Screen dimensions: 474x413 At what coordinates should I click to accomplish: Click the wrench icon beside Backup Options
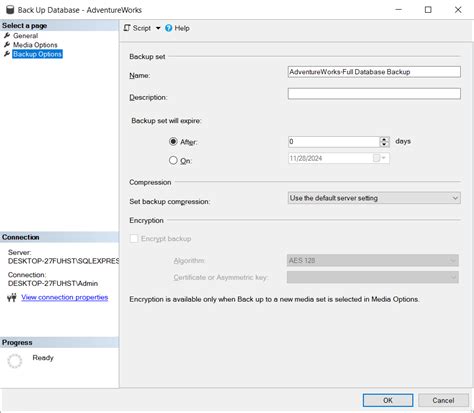[x=7, y=54]
